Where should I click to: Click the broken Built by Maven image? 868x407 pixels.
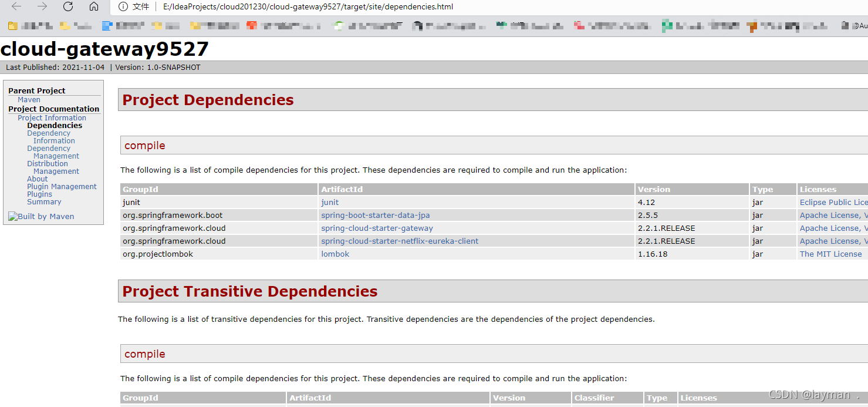tap(41, 216)
